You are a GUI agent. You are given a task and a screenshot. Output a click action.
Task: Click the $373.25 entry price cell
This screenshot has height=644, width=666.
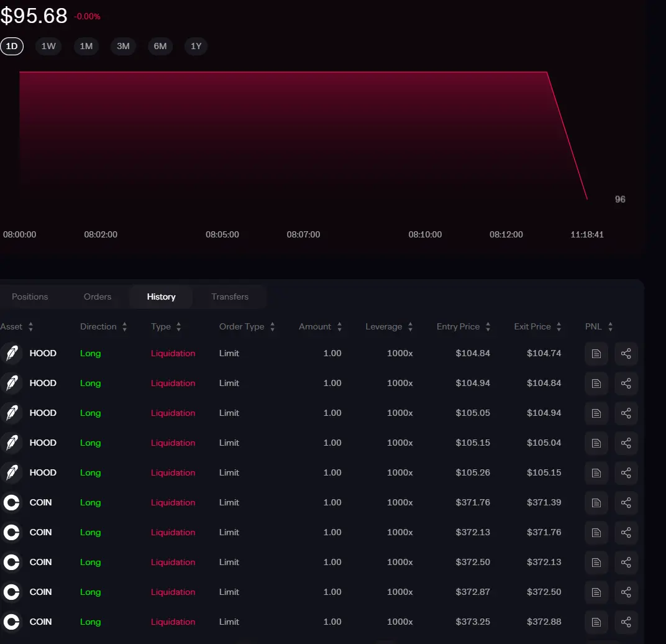click(x=473, y=622)
